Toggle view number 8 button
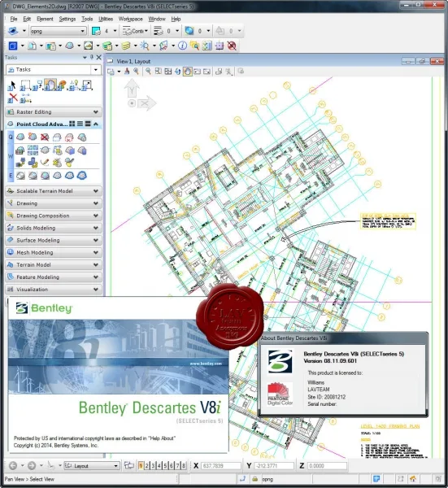This screenshot has width=448, height=488. tap(184, 465)
